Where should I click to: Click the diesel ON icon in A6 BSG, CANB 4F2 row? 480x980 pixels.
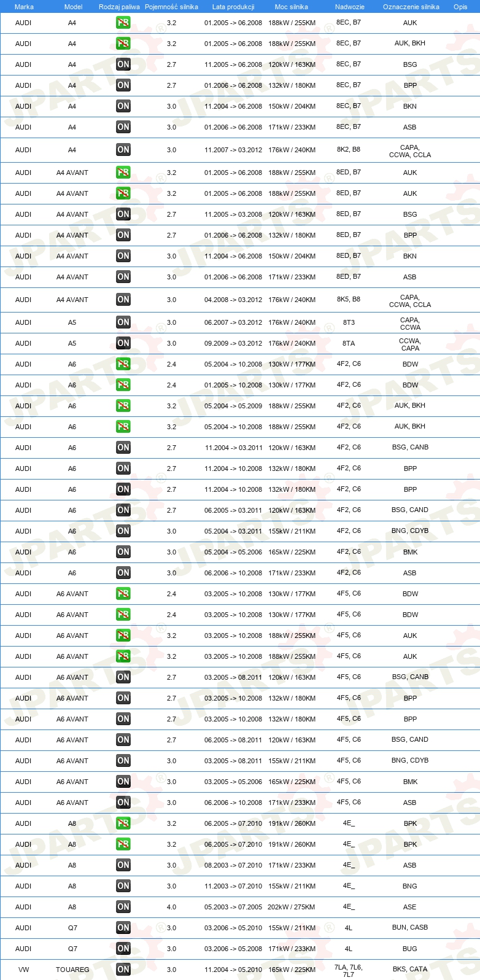[x=123, y=448]
